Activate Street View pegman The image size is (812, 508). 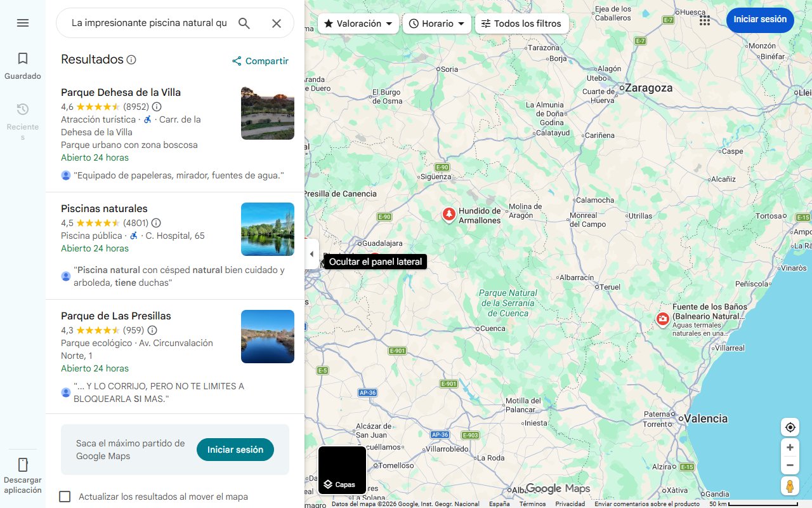pyautogui.click(x=790, y=486)
